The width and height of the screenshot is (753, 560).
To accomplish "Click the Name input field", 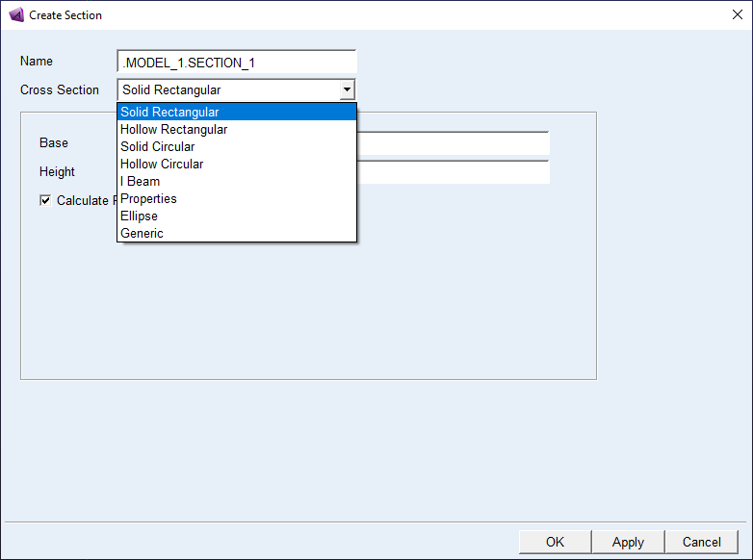I will 236,63.
